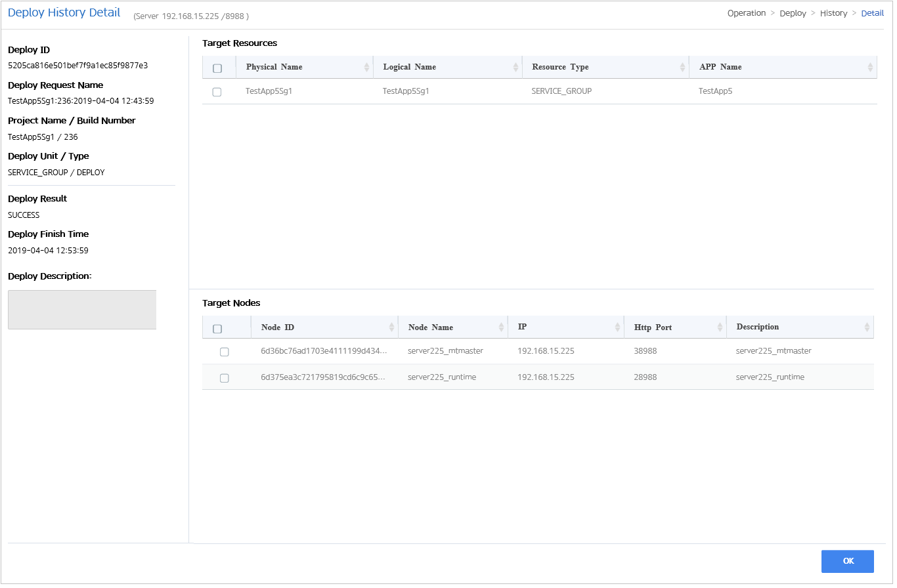Click the OK button
897x588 pixels.
pyautogui.click(x=847, y=561)
